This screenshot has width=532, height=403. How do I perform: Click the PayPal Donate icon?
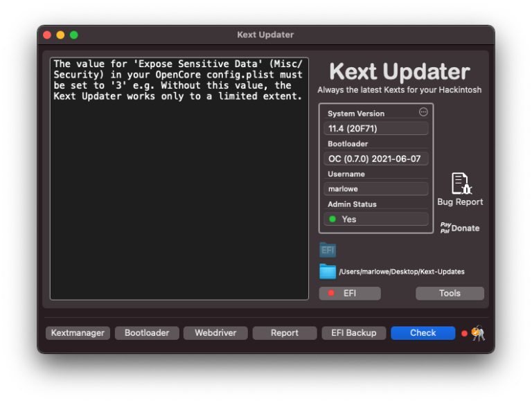[445, 228]
